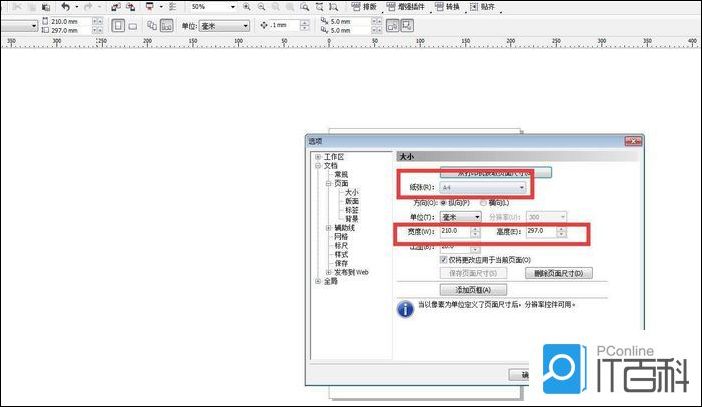Click the Export icon in toolbar
702x407 pixels.
pyautogui.click(x=130, y=7)
